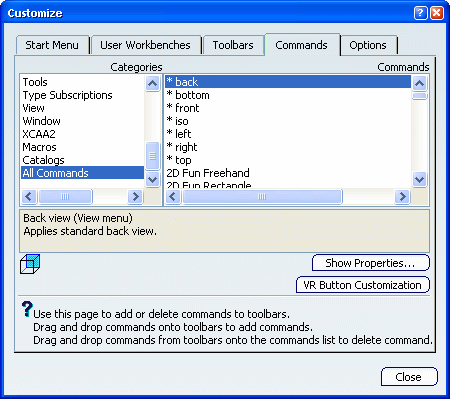Select the * bottom command

click(x=288, y=95)
